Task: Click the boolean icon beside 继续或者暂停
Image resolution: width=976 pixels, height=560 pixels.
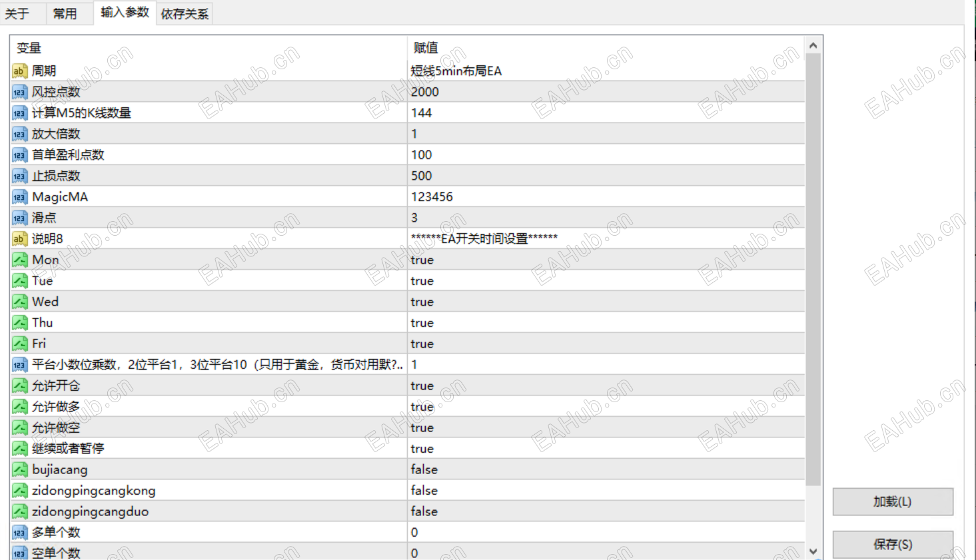Action: point(19,449)
